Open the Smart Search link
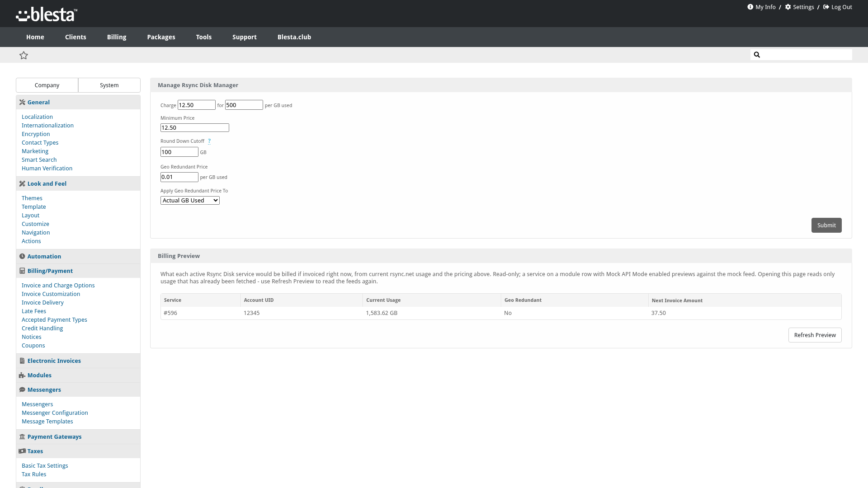Viewport: 868px width, 488px height. (39, 160)
